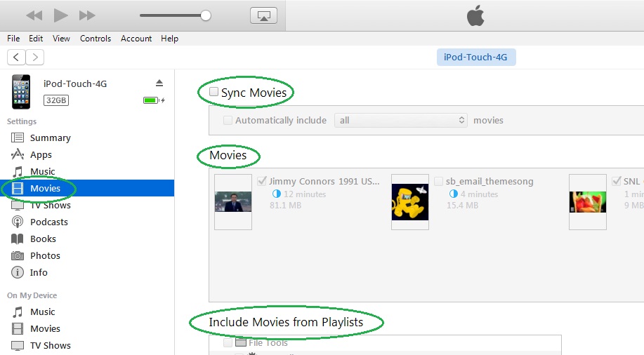Select Movies under Settings

click(x=87, y=188)
